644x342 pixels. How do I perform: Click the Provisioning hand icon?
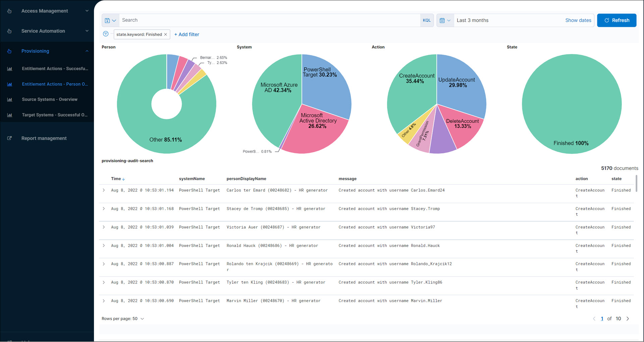9,51
